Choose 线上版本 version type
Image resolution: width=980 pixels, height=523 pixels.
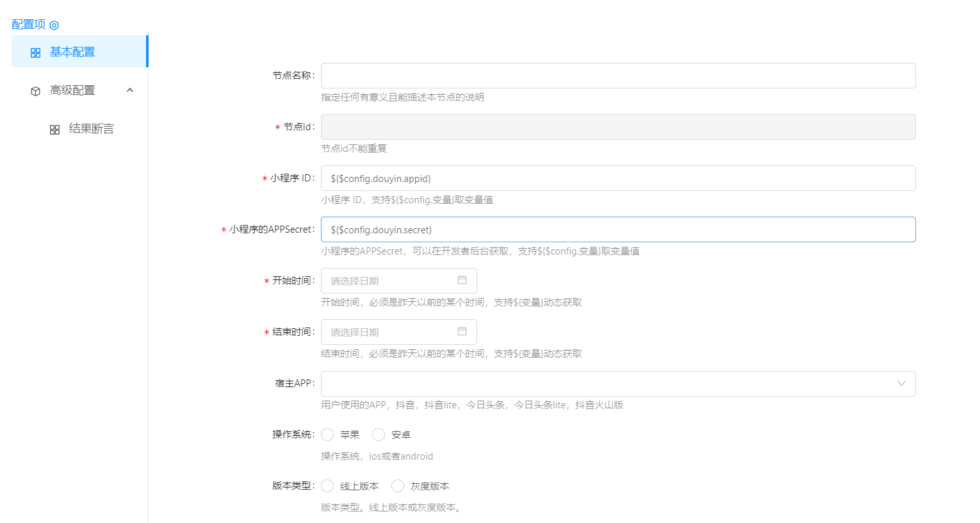click(328, 486)
